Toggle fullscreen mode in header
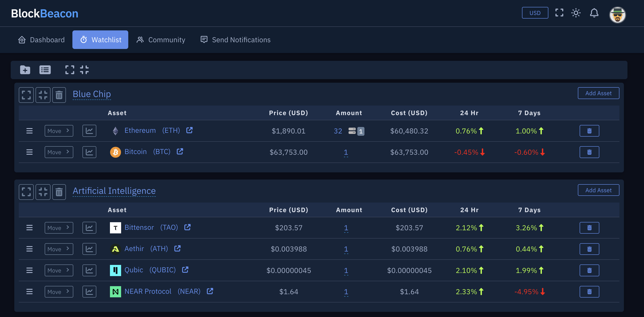This screenshot has height=317, width=644. click(559, 13)
